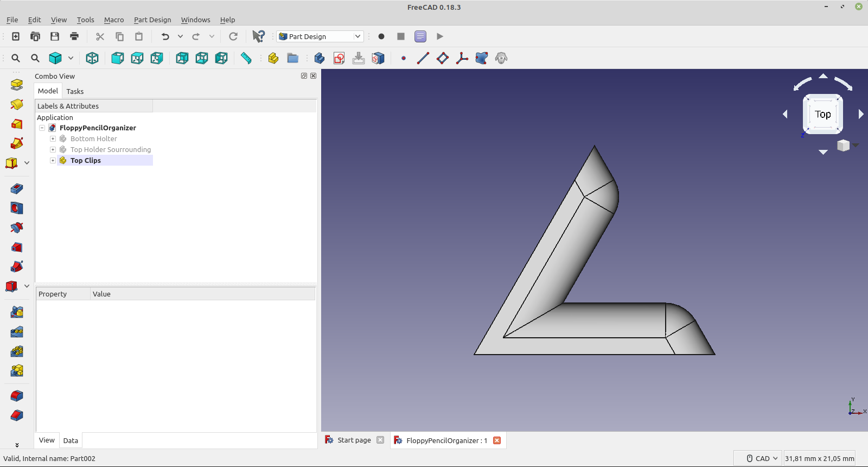Open the Edit menu
Image resolution: width=868 pixels, height=467 pixels.
[x=35, y=20]
